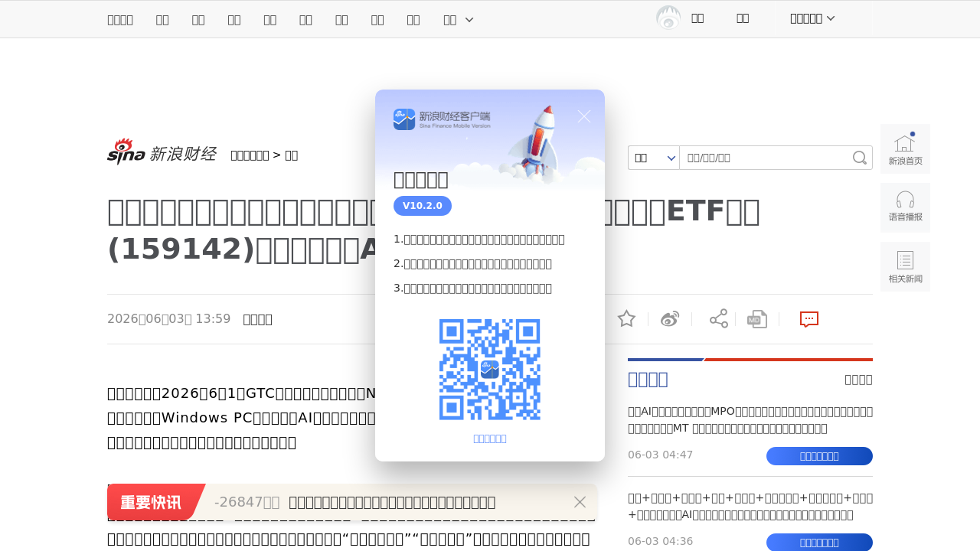Click blue button beside 06-03 04:36
Viewport: 980px width, 551px height.
pos(819,543)
